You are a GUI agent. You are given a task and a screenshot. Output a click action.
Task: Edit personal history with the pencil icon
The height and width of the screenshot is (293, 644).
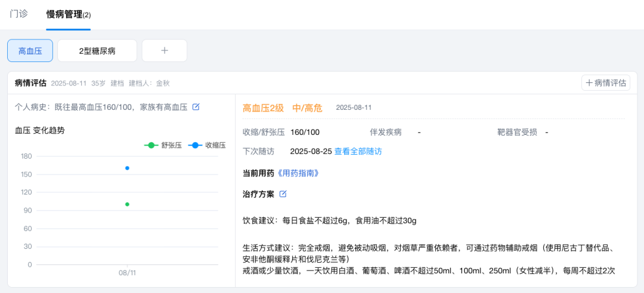pyautogui.click(x=196, y=107)
